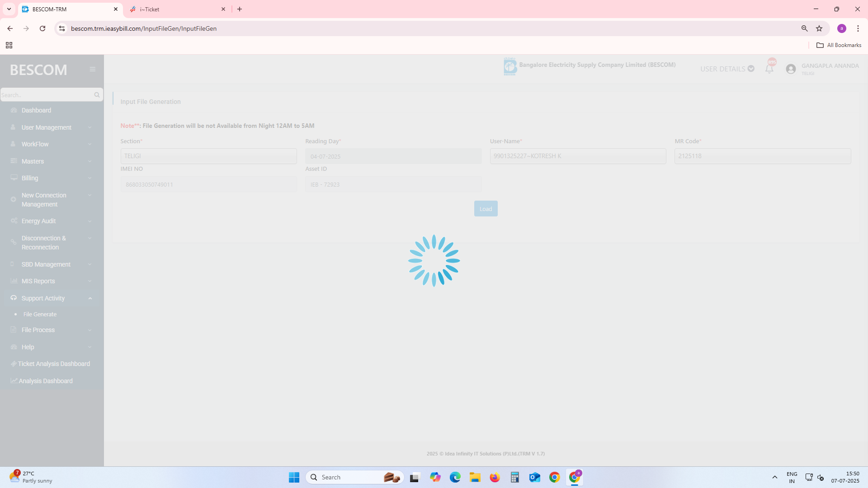The image size is (868, 488).
Task: Open Calculator from taskbar
Action: (x=514, y=477)
